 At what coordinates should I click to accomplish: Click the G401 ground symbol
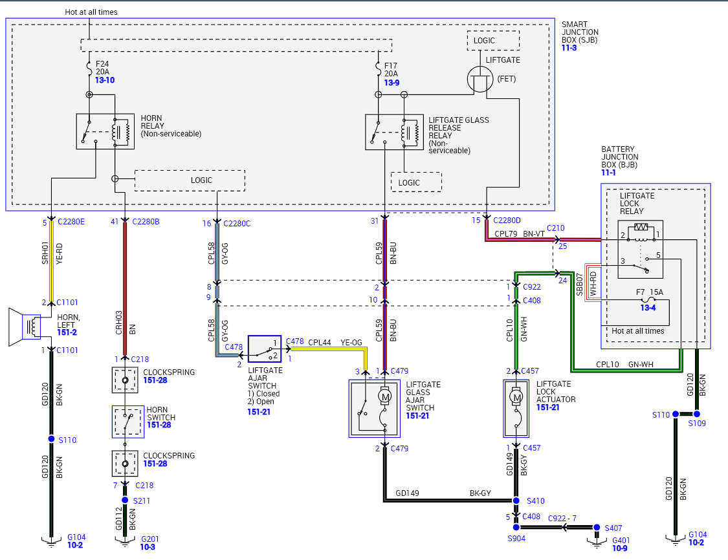597,543
